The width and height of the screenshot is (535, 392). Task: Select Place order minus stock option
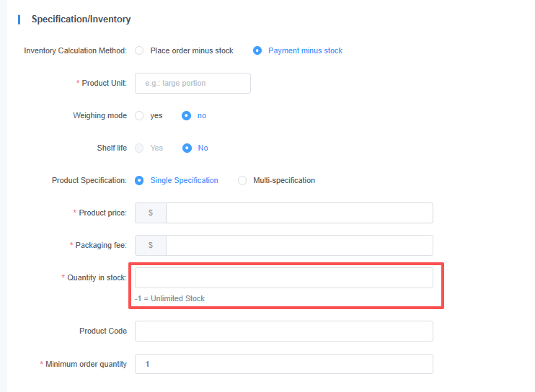pos(140,51)
